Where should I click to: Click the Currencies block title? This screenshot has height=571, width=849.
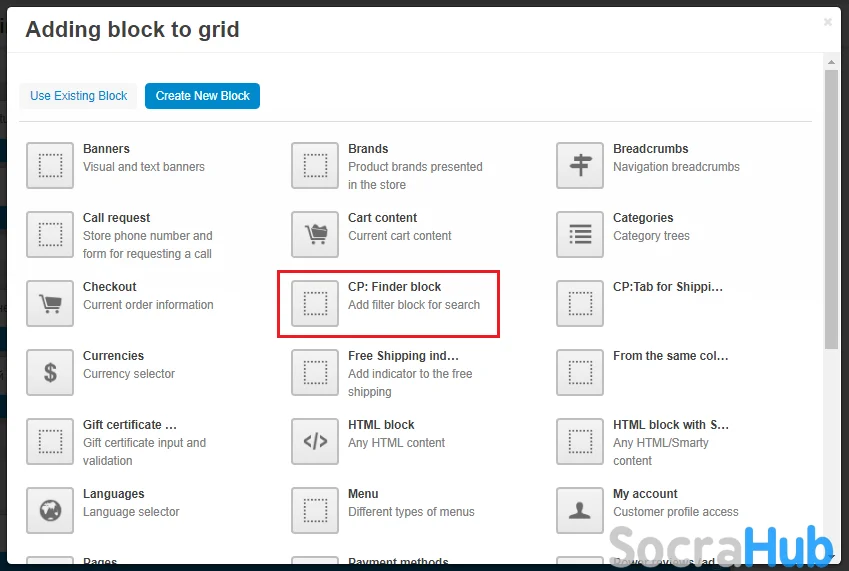coord(113,356)
